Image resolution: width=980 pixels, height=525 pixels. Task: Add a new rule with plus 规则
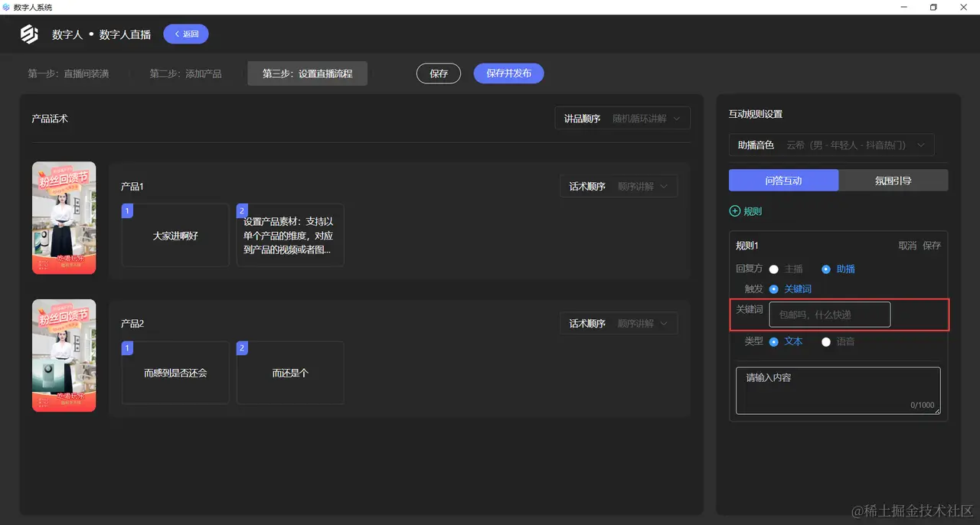745,211
